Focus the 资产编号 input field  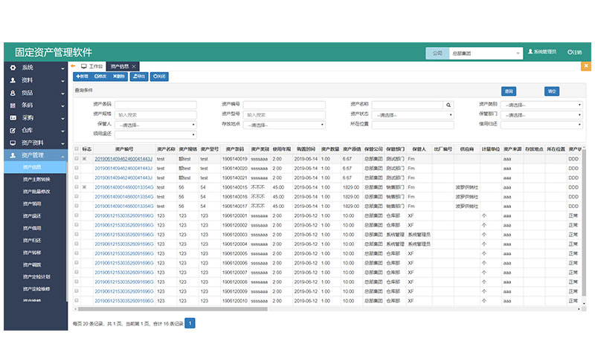[284, 105]
